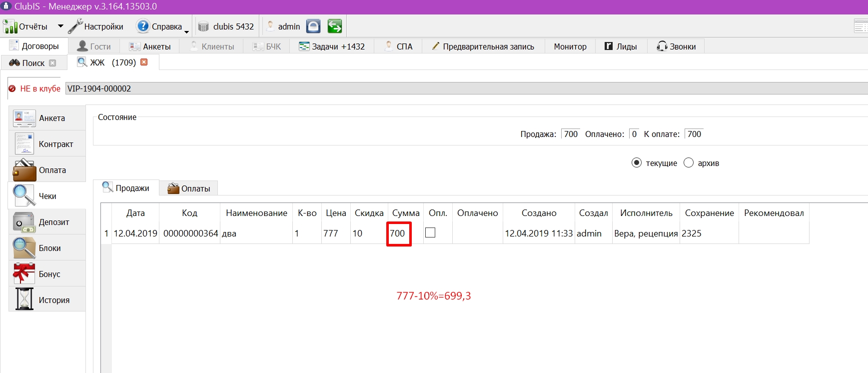Open the СПА tab

[x=398, y=46]
